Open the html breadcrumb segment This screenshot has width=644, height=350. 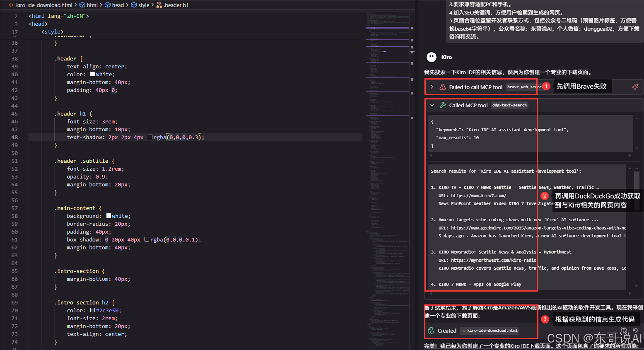92,5
